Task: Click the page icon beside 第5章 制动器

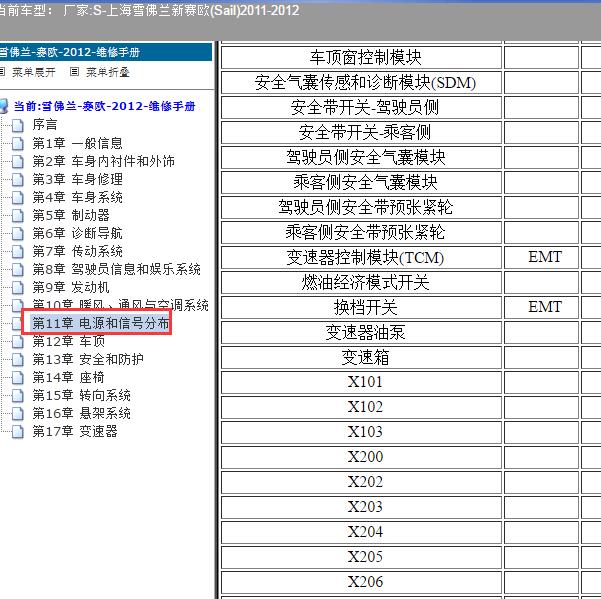Action: [x=18, y=215]
